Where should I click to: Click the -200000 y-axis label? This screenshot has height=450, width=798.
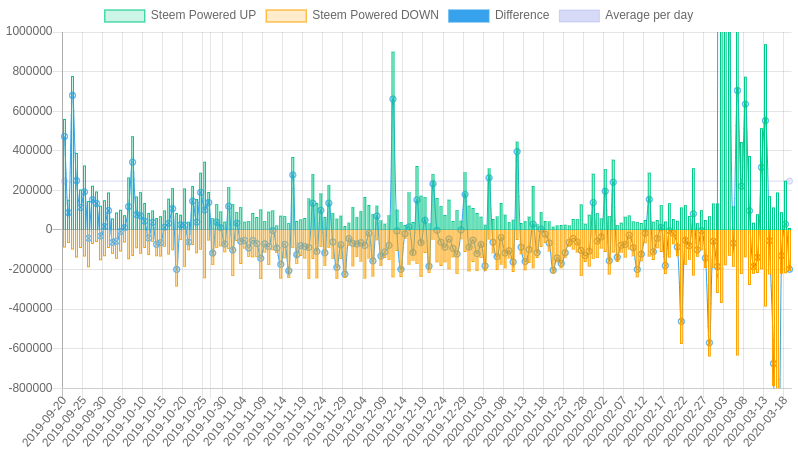coord(30,269)
